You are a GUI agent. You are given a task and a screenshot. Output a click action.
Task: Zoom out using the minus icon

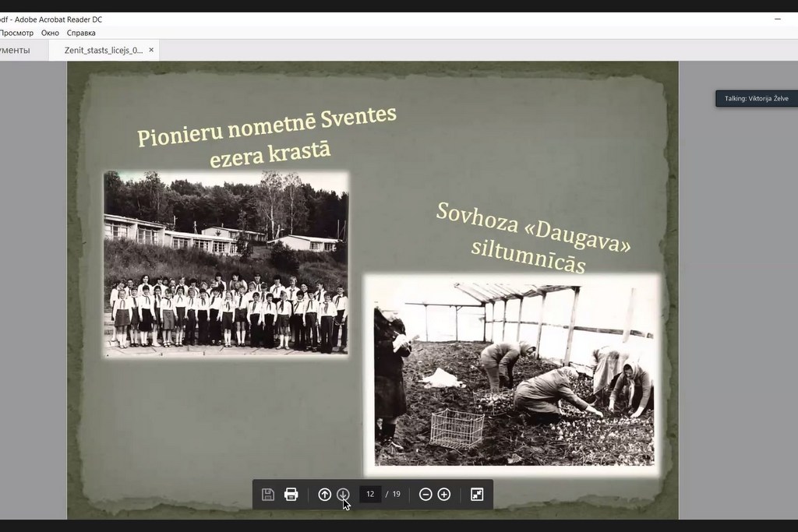(x=425, y=494)
